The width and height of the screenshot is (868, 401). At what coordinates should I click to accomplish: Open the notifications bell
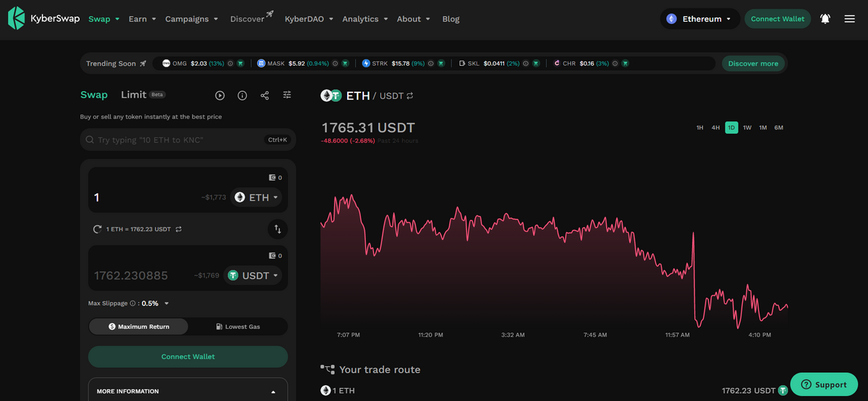click(x=825, y=19)
